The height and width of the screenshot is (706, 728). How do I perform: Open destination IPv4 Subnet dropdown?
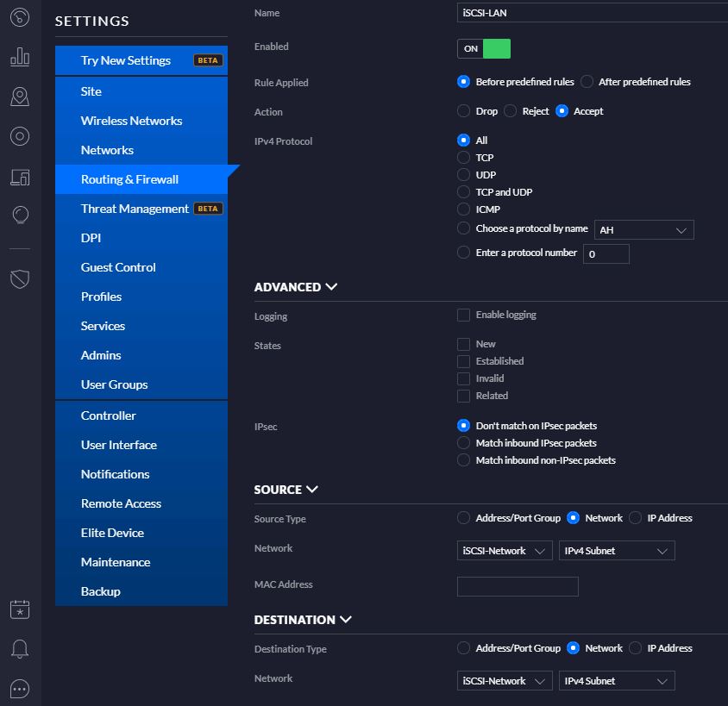[617, 681]
